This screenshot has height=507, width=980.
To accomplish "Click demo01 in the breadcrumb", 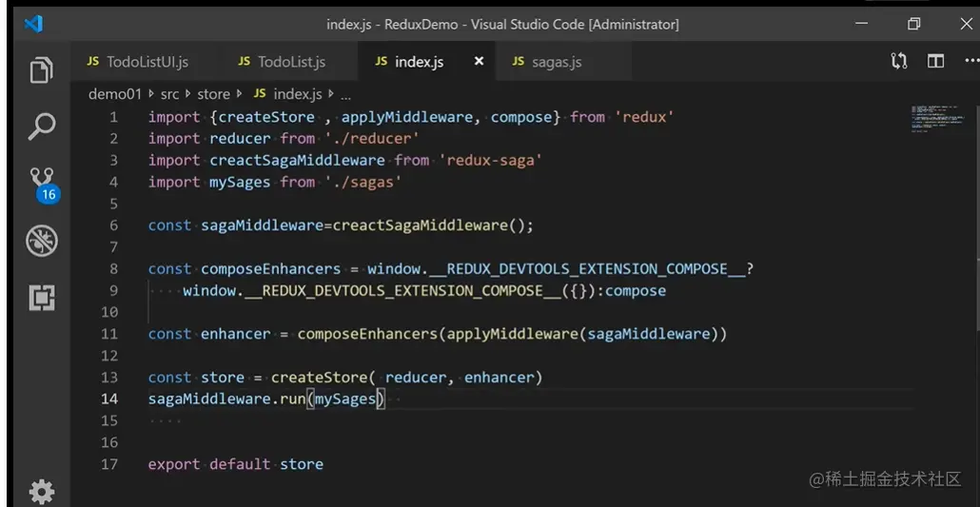I will click(x=116, y=94).
